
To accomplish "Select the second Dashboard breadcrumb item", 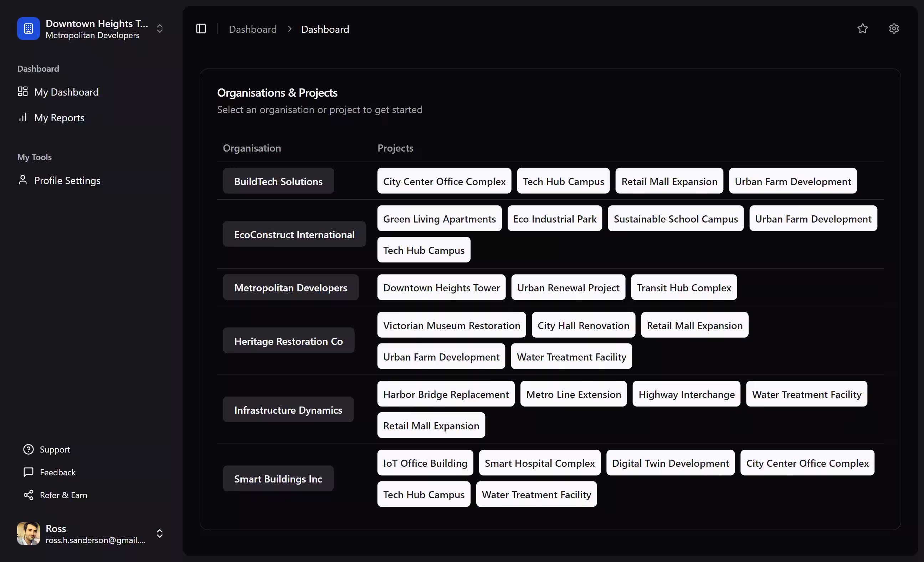I will 325,29.
